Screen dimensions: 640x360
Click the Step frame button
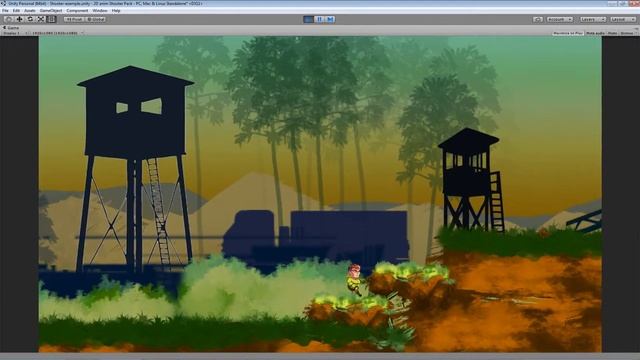click(x=330, y=19)
